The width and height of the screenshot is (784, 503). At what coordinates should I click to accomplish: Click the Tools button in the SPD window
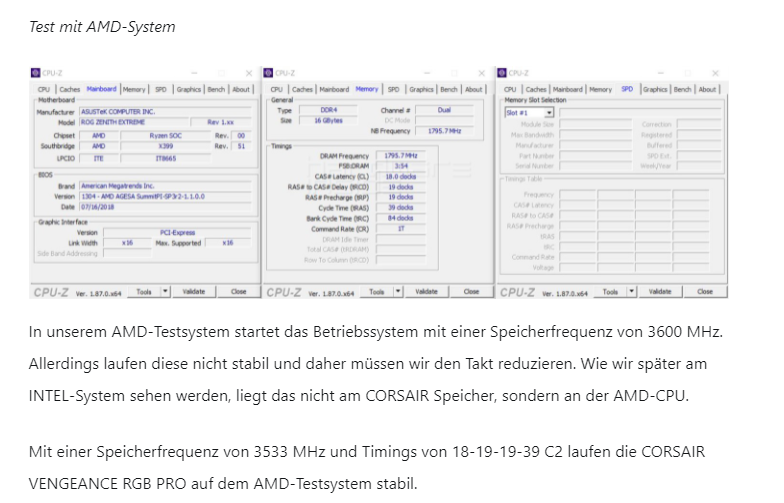(x=610, y=292)
